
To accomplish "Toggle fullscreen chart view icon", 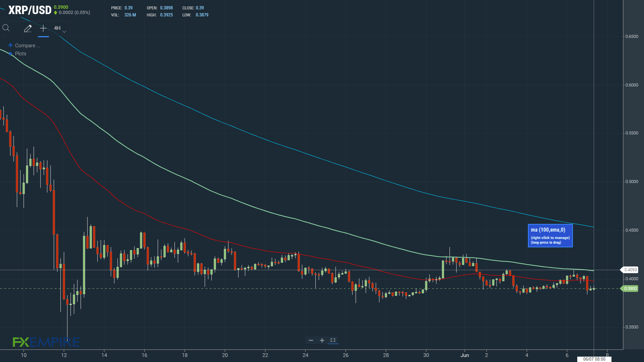I will pos(333,340).
